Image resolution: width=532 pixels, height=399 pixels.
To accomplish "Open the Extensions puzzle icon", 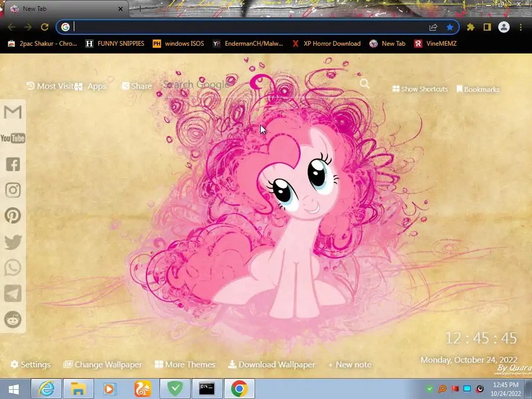I will [471, 27].
